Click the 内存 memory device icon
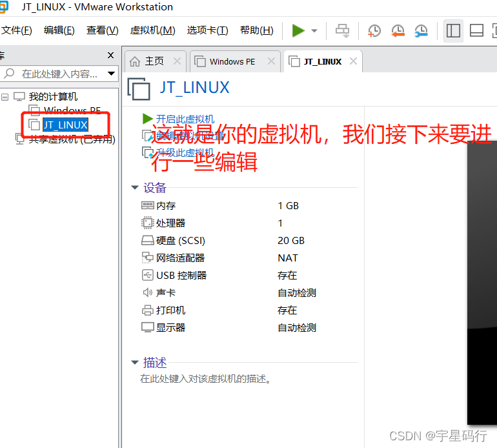 click(x=147, y=205)
